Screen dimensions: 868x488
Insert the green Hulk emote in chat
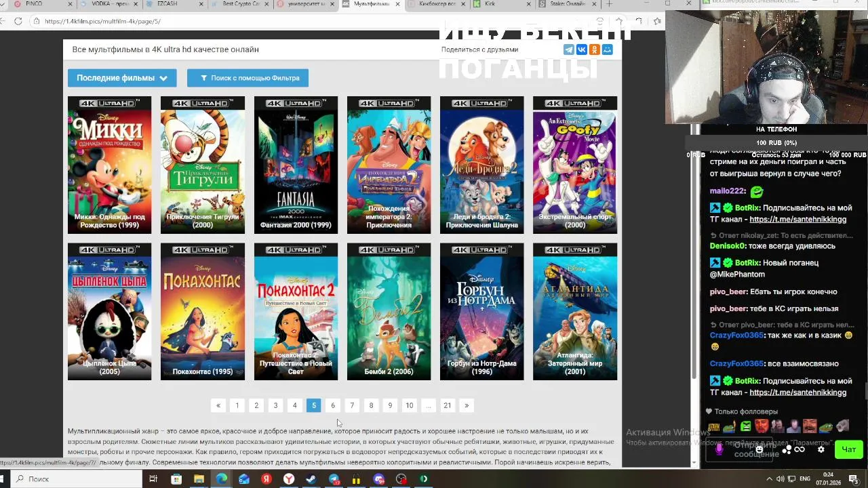click(x=745, y=426)
